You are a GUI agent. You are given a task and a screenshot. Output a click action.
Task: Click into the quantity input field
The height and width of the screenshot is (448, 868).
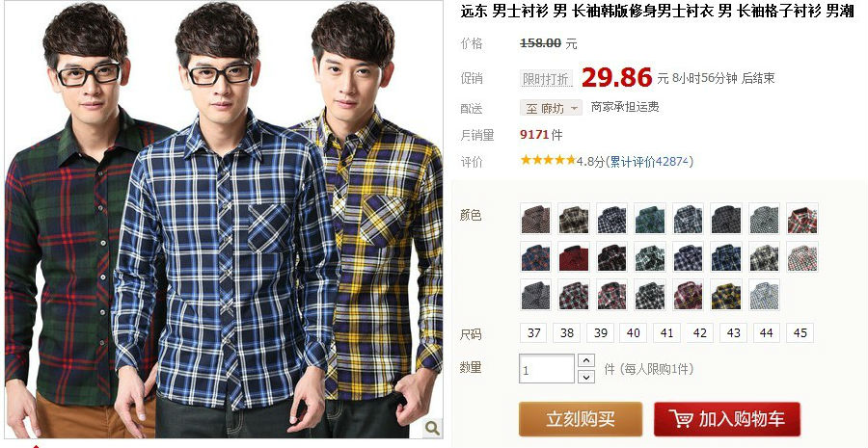pyautogui.click(x=547, y=369)
